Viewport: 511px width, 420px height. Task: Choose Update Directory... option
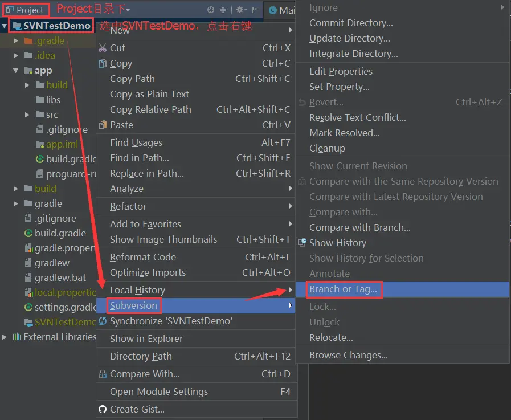tap(403, 38)
